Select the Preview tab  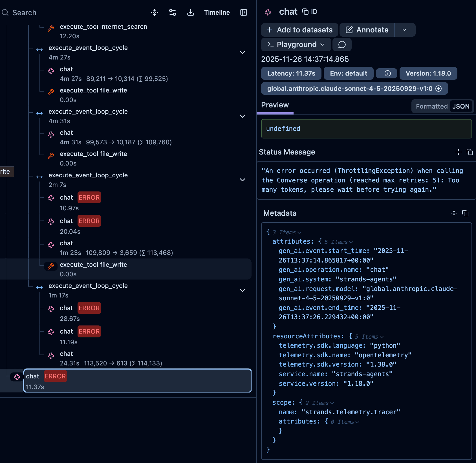pyautogui.click(x=275, y=105)
